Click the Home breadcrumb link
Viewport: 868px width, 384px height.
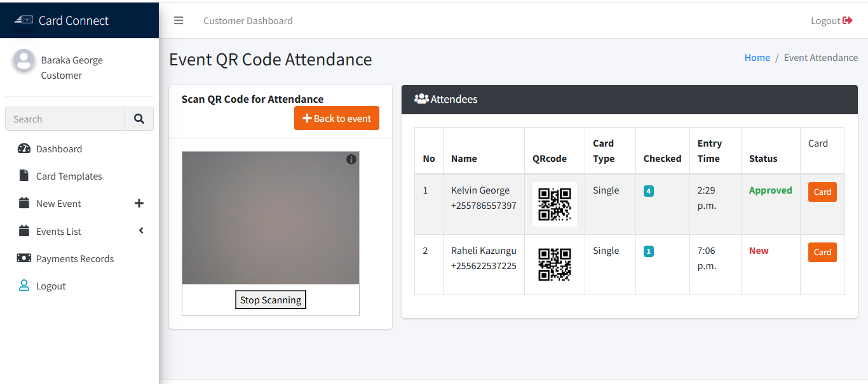(x=757, y=57)
